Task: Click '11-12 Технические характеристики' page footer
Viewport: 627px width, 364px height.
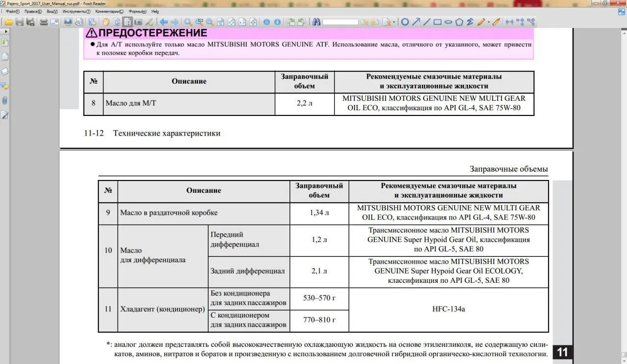Action: tap(152, 133)
